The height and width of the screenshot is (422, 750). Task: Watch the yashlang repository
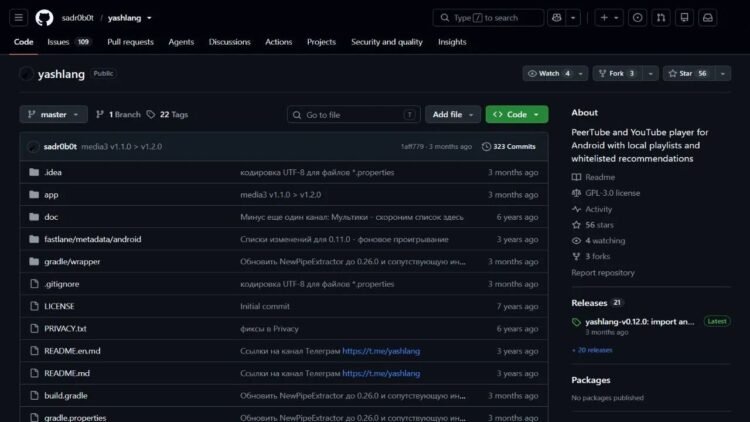549,73
